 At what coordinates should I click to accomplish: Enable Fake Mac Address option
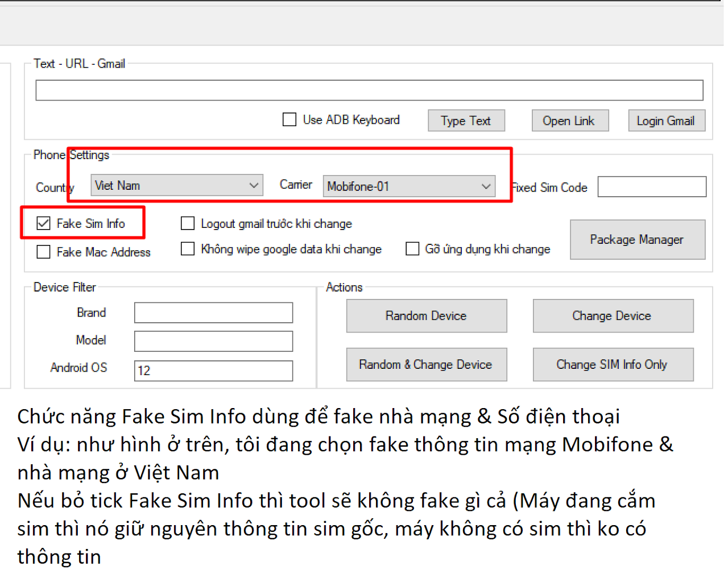[44, 252]
